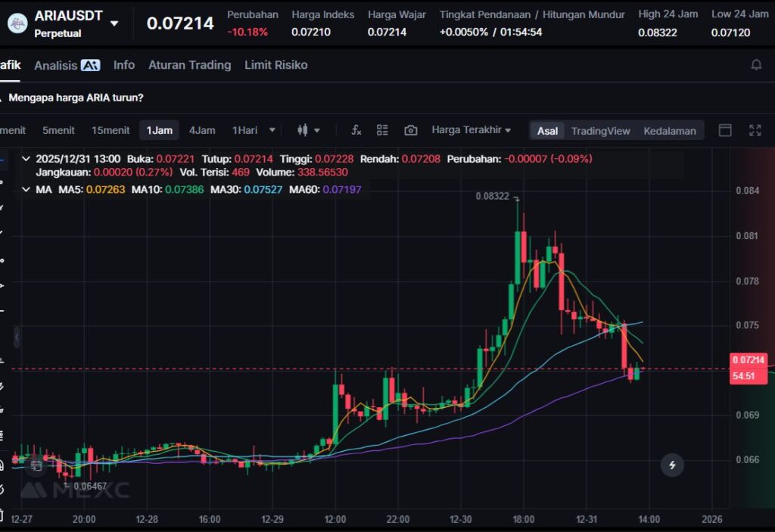Switch chart to TradingView mode
The width and height of the screenshot is (775, 532).
tap(600, 131)
